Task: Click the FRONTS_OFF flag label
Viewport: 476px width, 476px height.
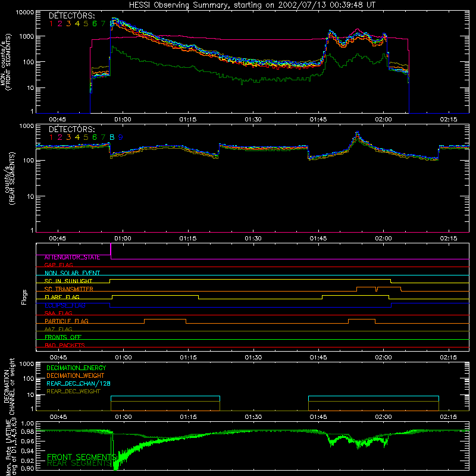Action: [x=63, y=337]
